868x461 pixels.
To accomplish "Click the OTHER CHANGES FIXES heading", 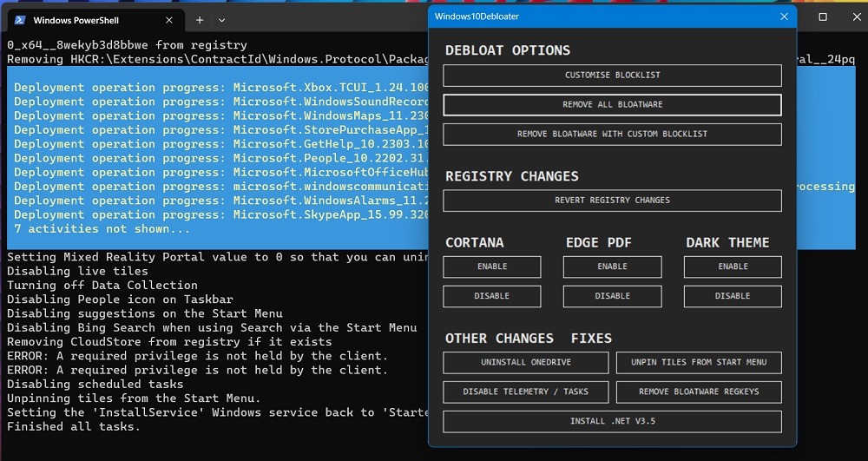I will (529, 339).
